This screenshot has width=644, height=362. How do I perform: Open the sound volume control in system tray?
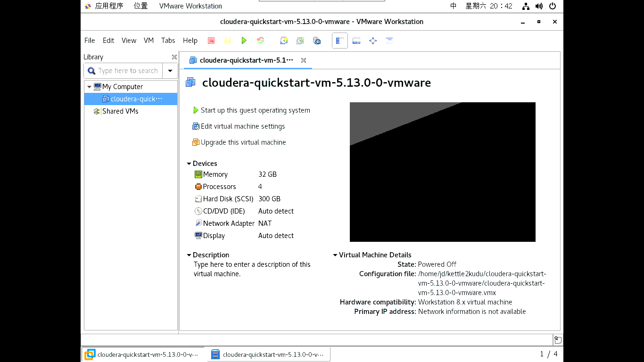[539, 6]
